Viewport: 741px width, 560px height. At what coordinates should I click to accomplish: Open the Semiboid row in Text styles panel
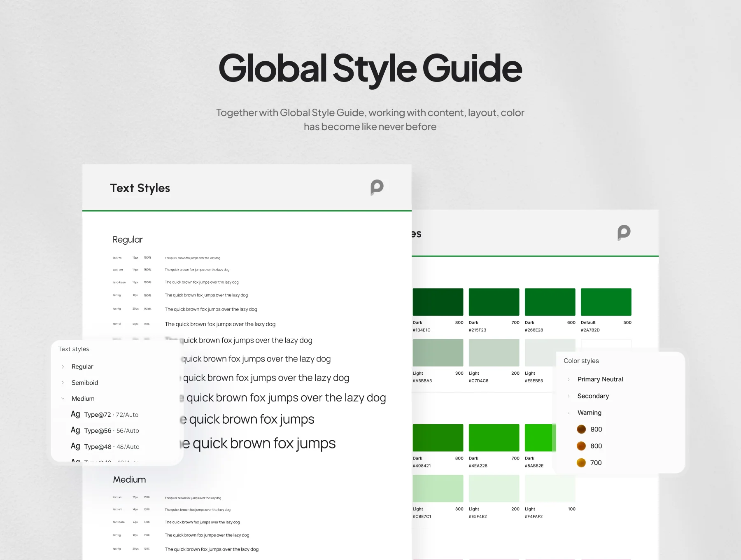[85, 383]
